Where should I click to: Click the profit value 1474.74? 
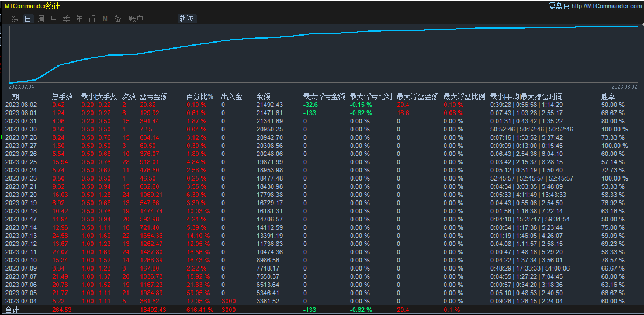point(151,211)
